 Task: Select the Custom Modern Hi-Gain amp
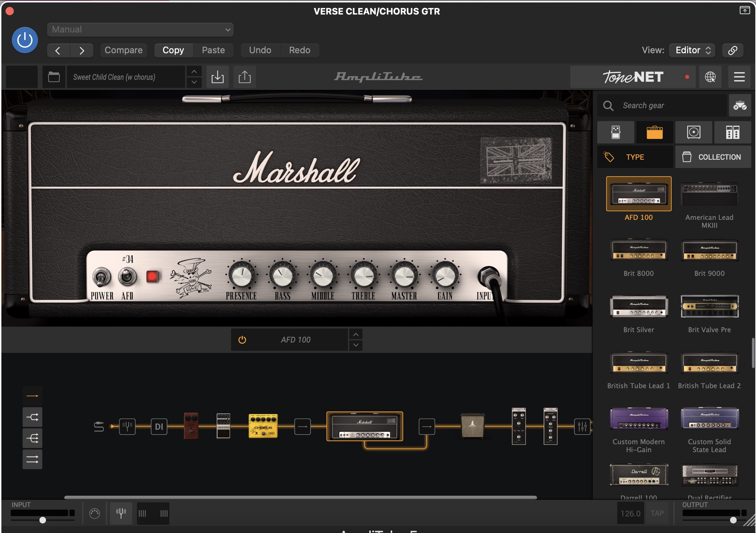[639, 418]
